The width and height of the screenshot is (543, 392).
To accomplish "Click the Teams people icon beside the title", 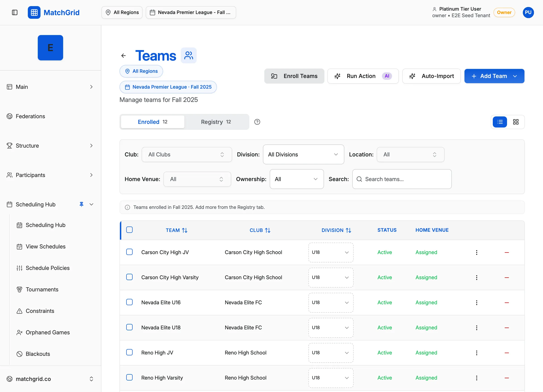I will click(x=188, y=55).
